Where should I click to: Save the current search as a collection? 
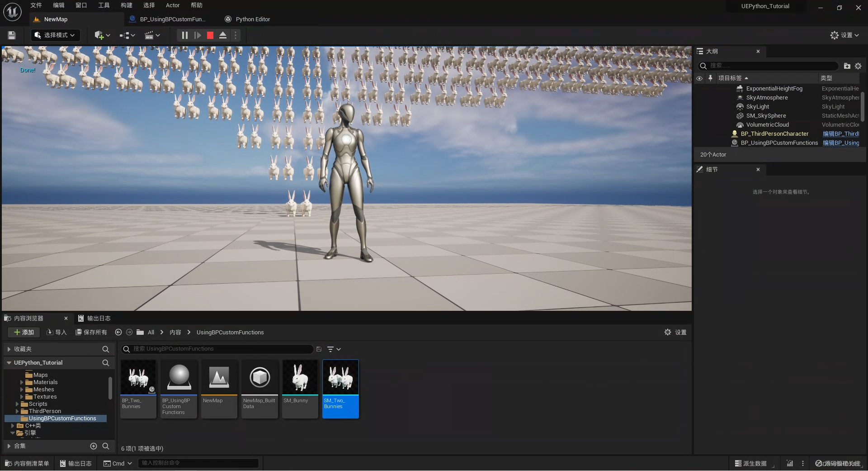(319, 349)
